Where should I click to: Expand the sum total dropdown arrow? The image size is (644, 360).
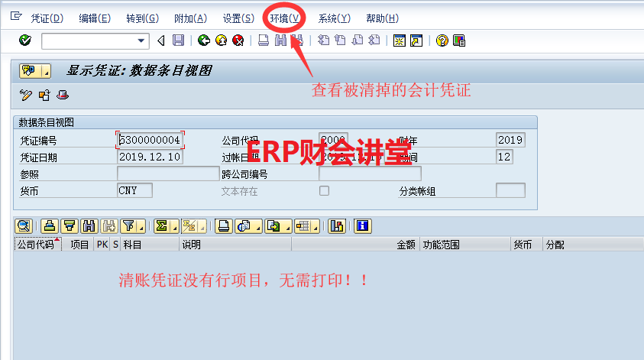(x=174, y=226)
